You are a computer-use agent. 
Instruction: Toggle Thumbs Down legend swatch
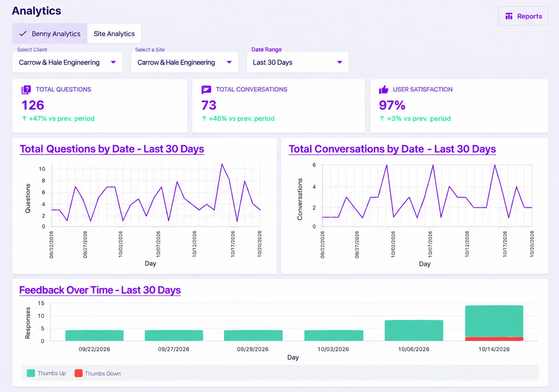point(78,373)
